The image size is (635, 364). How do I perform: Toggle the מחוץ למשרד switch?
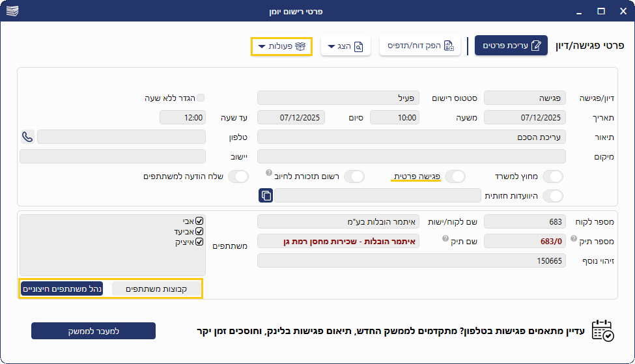pyautogui.click(x=553, y=176)
